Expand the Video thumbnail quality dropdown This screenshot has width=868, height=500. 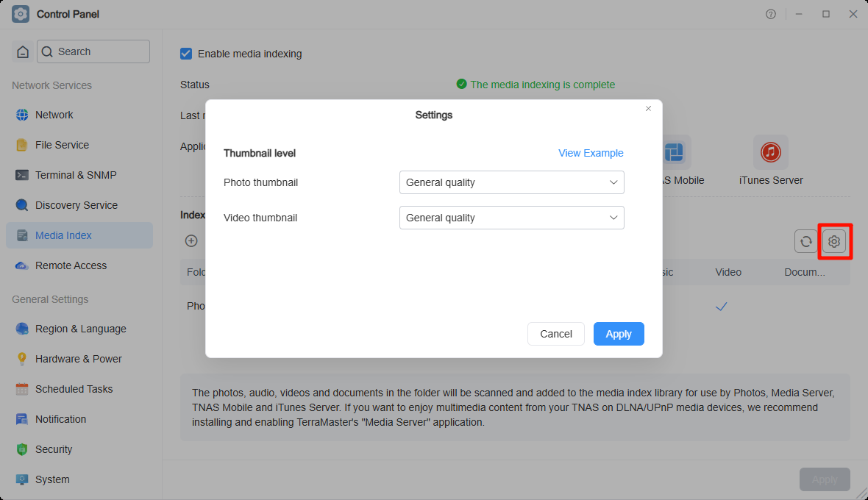[511, 218]
